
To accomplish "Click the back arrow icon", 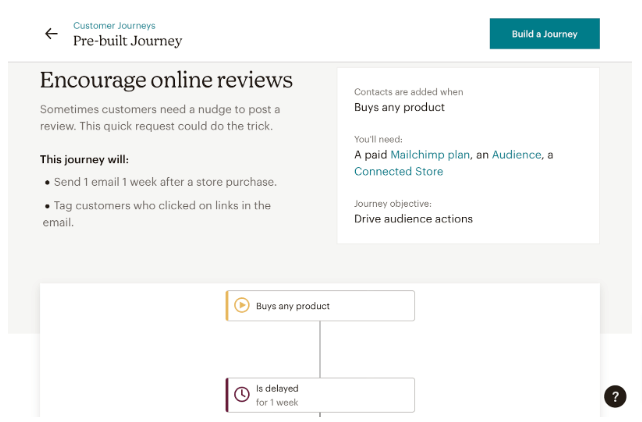I will point(51,34).
